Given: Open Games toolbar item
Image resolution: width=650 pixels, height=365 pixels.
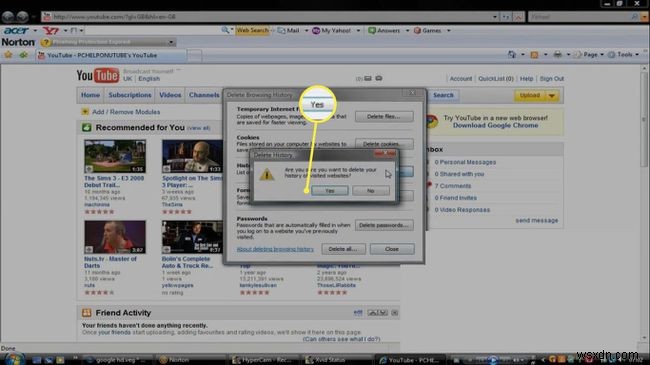Looking at the screenshot, I should 428,30.
